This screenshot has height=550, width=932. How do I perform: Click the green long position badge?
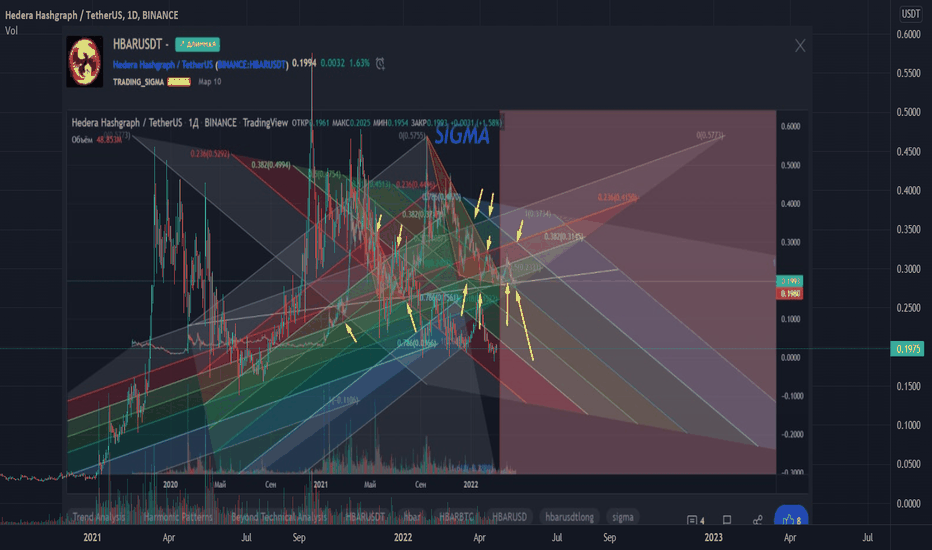pos(197,45)
